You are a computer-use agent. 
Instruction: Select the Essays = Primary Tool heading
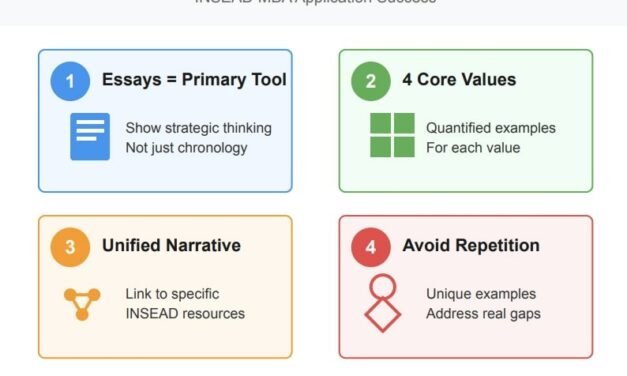[x=194, y=80]
